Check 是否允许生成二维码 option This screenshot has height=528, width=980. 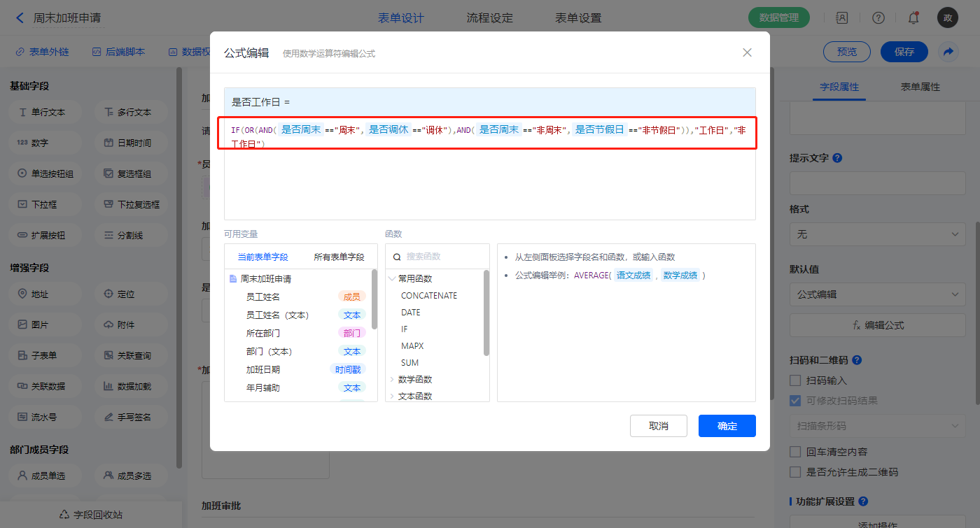[795, 472]
